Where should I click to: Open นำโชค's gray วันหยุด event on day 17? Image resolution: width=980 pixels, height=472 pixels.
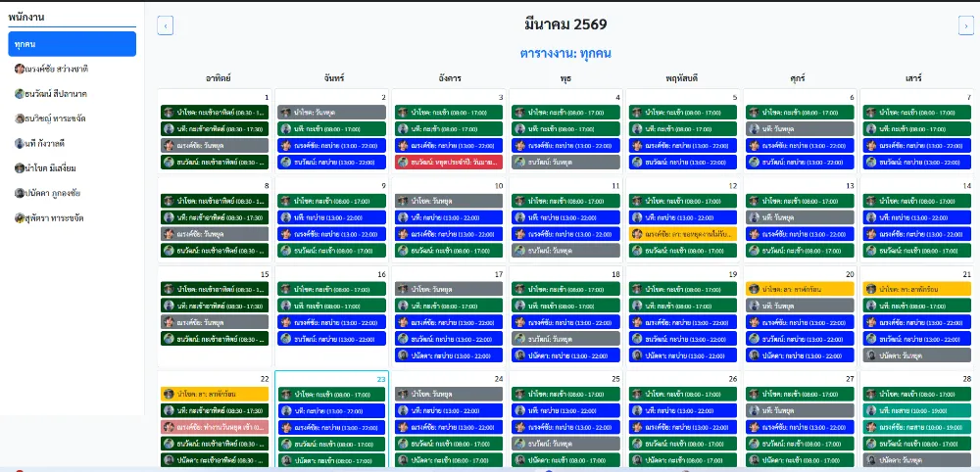pyautogui.click(x=448, y=290)
